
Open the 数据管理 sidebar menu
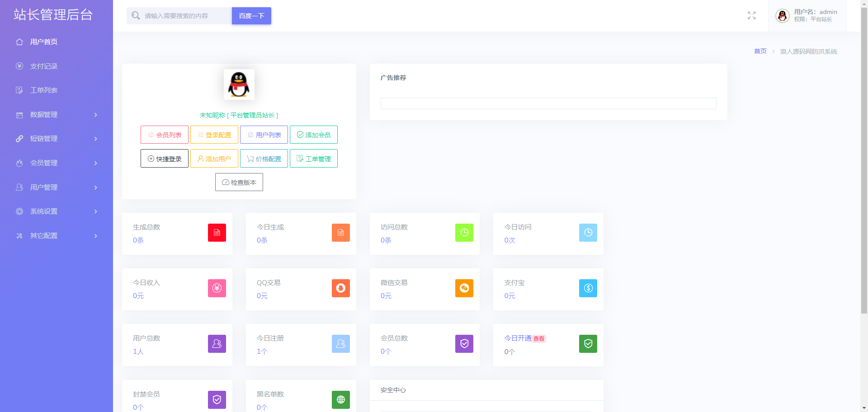[x=57, y=115]
